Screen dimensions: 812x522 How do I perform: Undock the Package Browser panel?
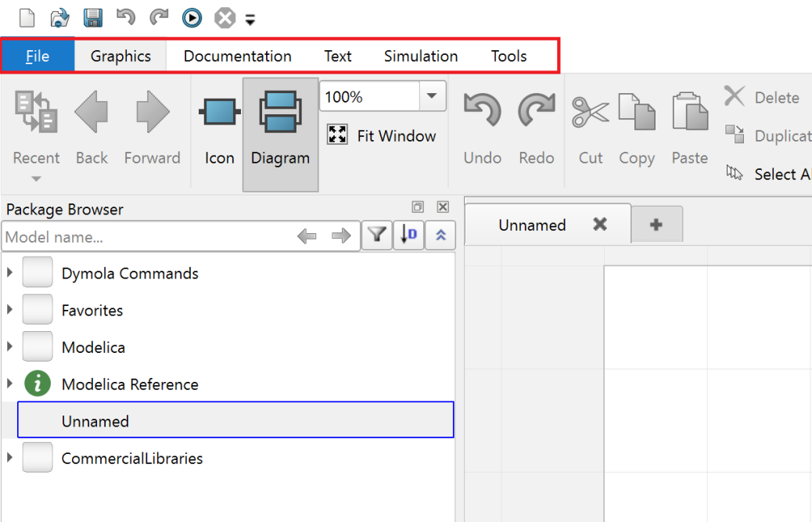[418, 207]
